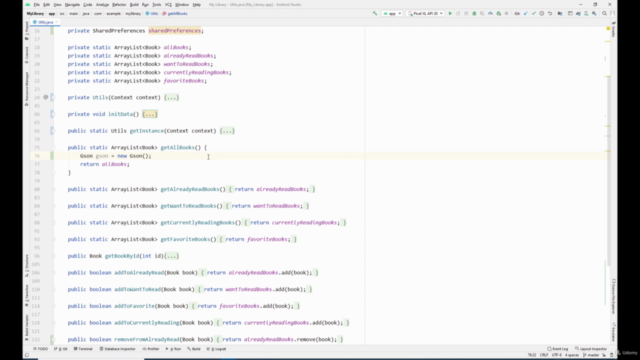Open the Database Inspector tool window

coord(118,349)
